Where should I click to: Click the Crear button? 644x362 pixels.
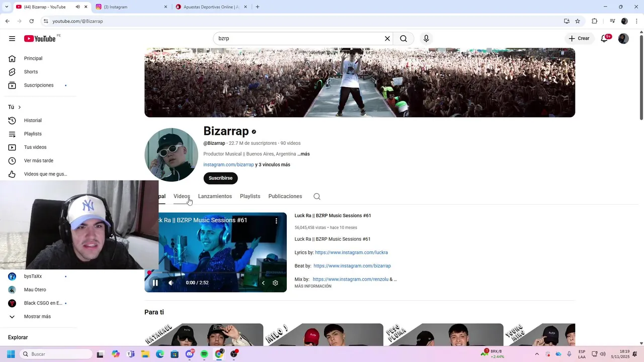(x=579, y=39)
